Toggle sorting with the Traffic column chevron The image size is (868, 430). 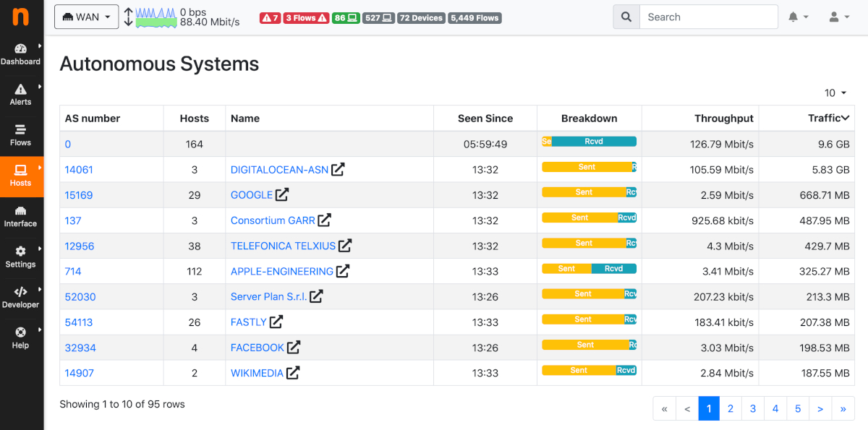(845, 118)
